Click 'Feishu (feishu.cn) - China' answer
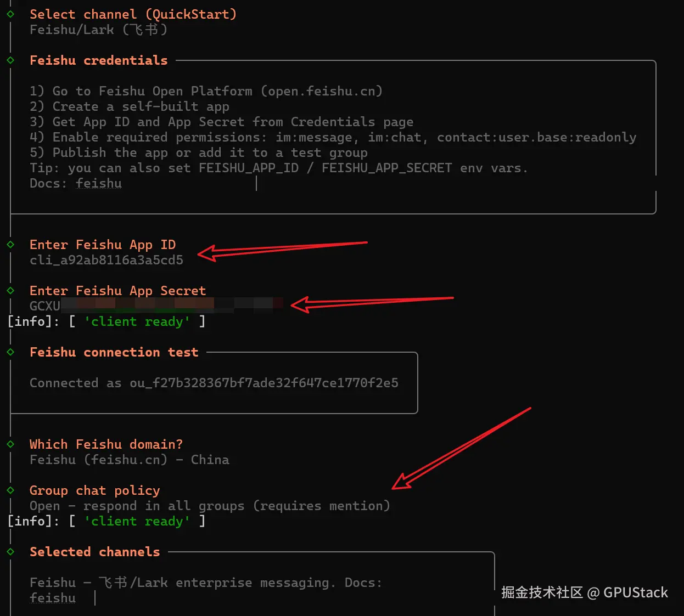684x616 pixels. 130,460
